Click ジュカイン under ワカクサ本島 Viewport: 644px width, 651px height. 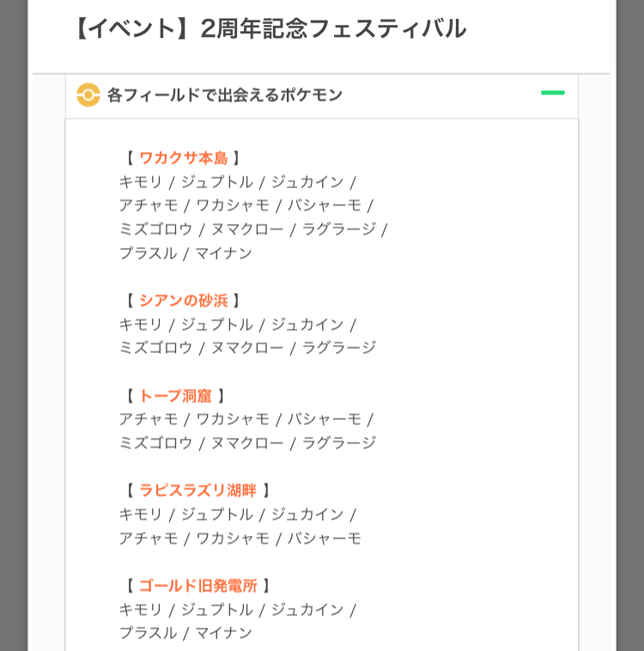[x=307, y=182]
